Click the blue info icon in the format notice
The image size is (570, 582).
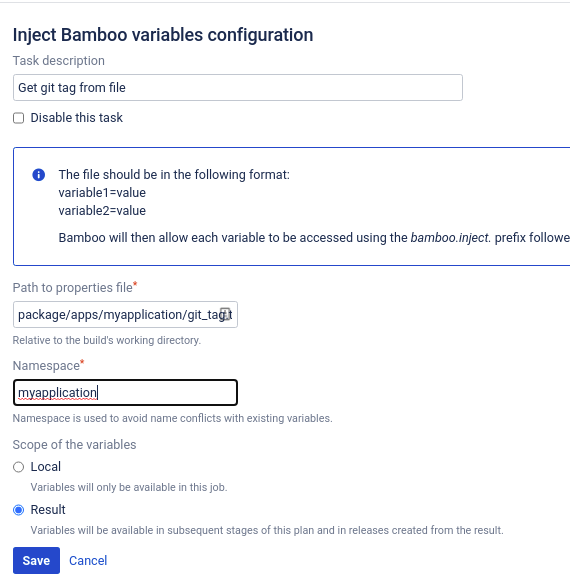pos(39,174)
